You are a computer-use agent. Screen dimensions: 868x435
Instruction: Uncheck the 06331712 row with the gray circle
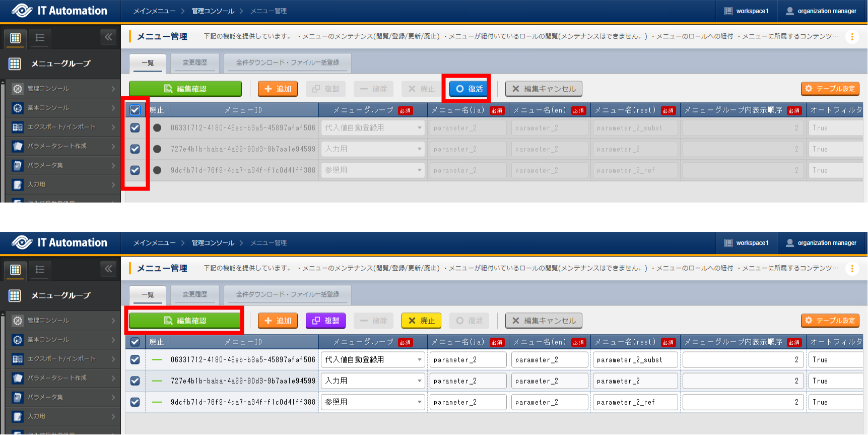pos(135,128)
